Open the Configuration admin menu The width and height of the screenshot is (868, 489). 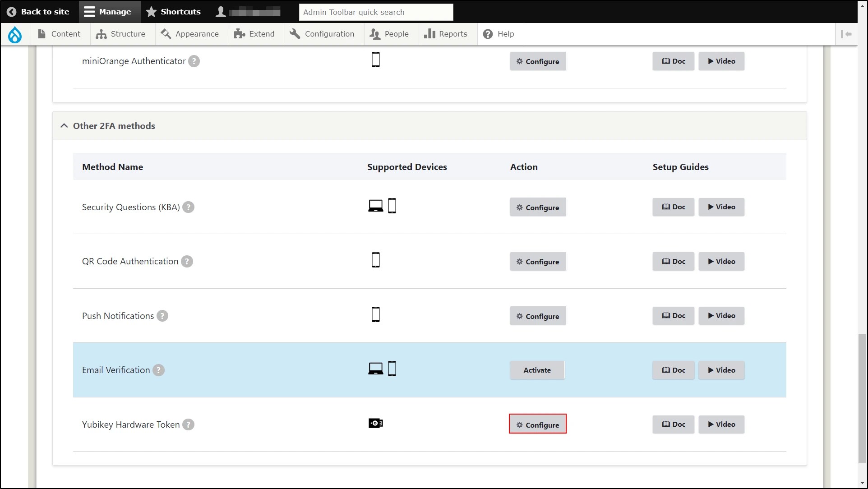click(x=322, y=34)
